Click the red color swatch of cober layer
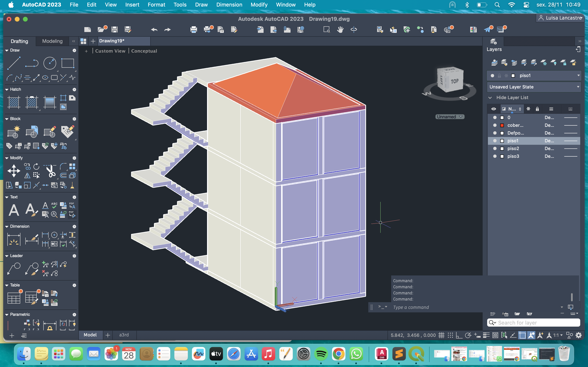588x367 pixels. 502,125
